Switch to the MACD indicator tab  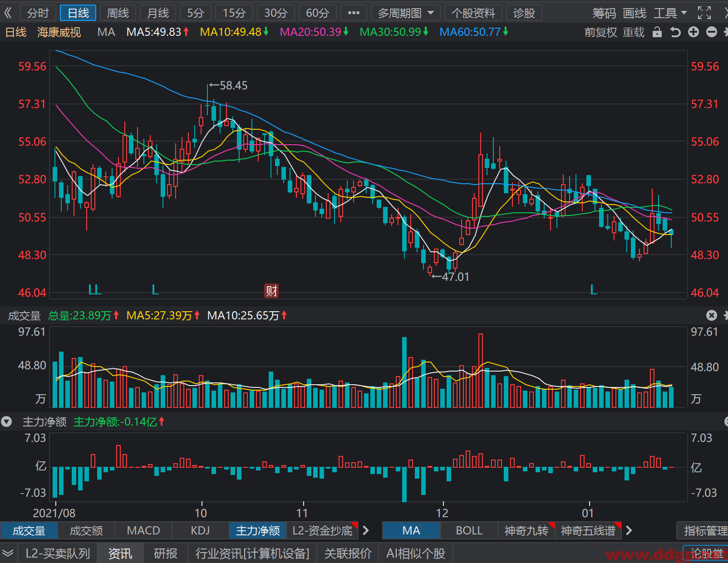143,530
